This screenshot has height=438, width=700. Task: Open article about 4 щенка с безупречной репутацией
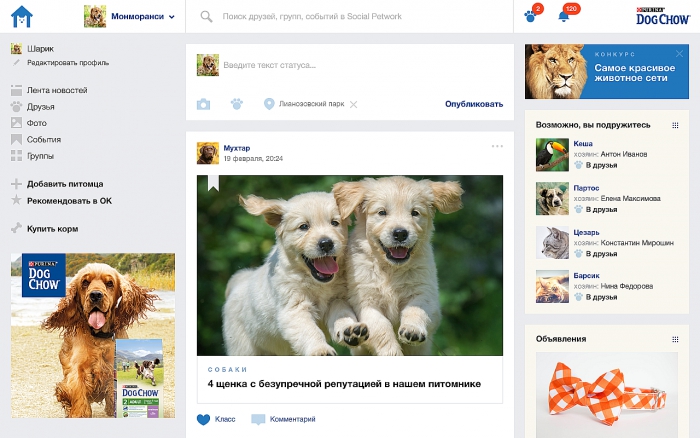coord(344,384)
